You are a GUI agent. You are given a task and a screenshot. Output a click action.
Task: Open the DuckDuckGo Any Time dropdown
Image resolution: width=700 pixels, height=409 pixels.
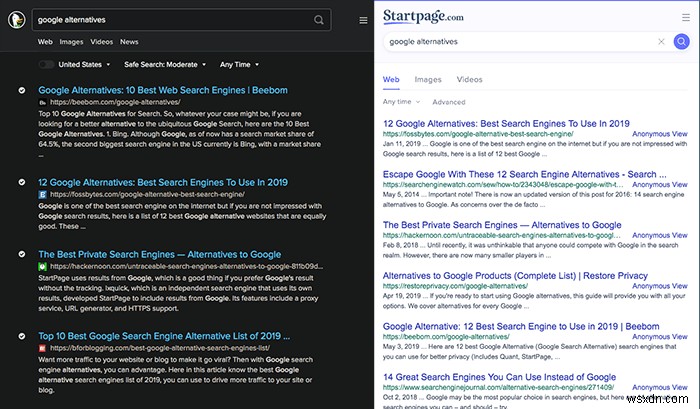(x=237, y=64)
